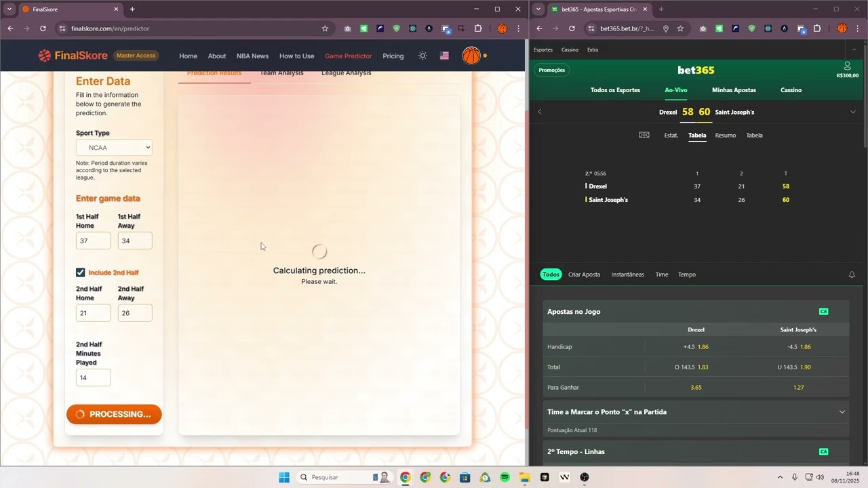Select Drexel handicap +4.5 odds 1.86
The height and width of the screenshot is (488, 868).
coord(696,347)
